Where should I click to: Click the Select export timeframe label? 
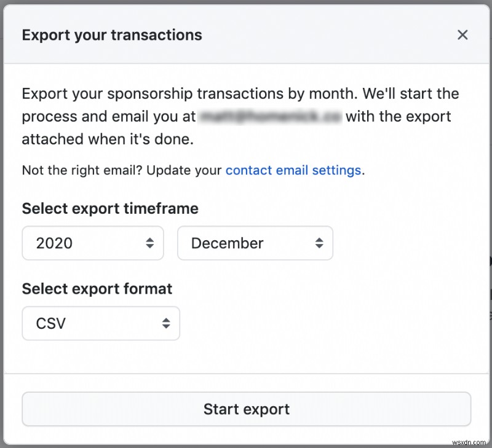[x=109, y=209]
